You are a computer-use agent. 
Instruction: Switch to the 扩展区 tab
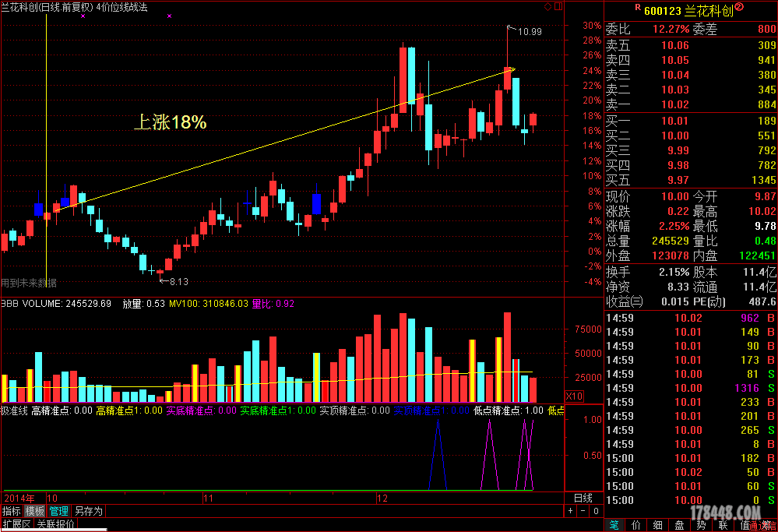point(16,524)
